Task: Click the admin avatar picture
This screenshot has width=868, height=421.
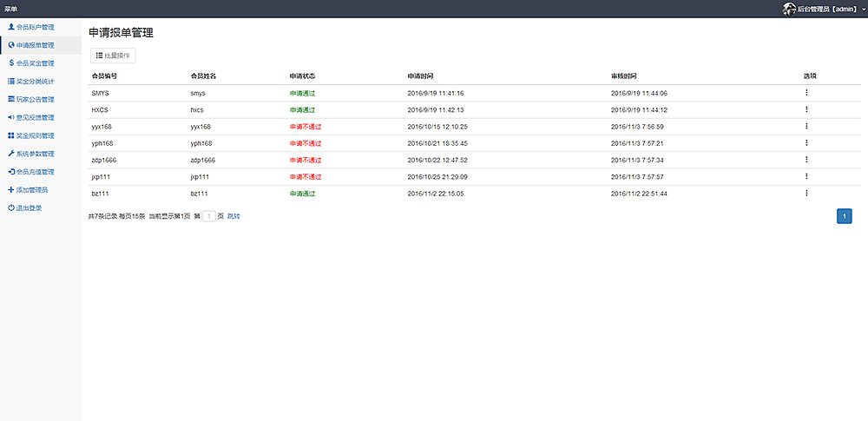Action: coord(789,9)
